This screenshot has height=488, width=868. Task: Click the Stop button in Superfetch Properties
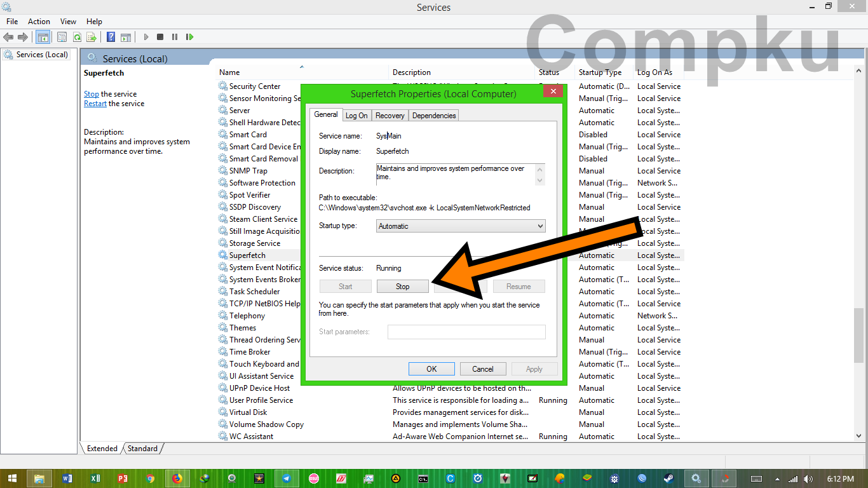click(x=403, y=287)
